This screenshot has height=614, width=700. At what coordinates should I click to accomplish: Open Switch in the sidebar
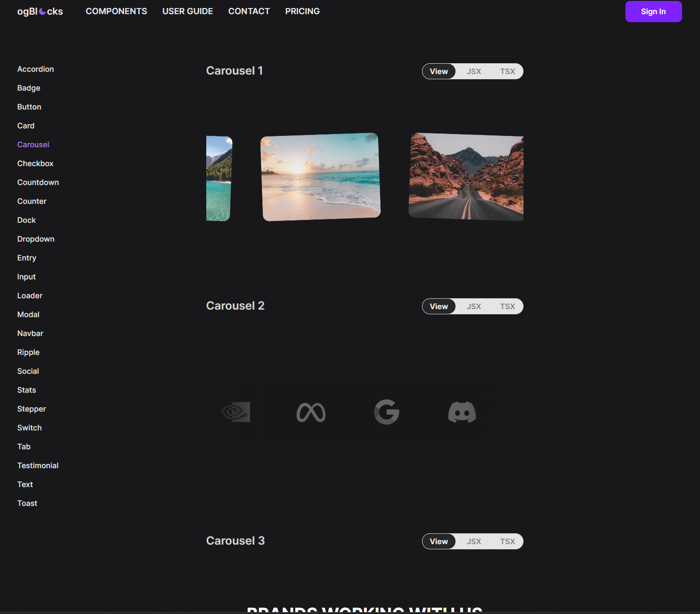coord(29,428)
